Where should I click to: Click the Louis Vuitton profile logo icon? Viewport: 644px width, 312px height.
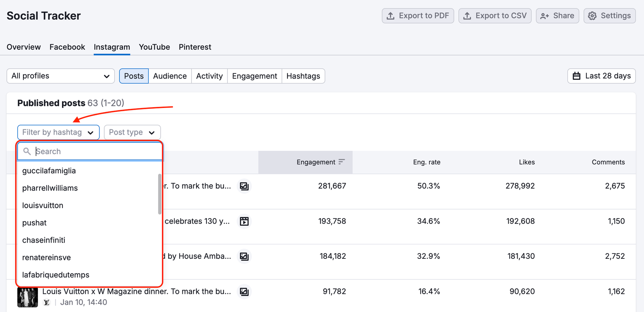47,302
